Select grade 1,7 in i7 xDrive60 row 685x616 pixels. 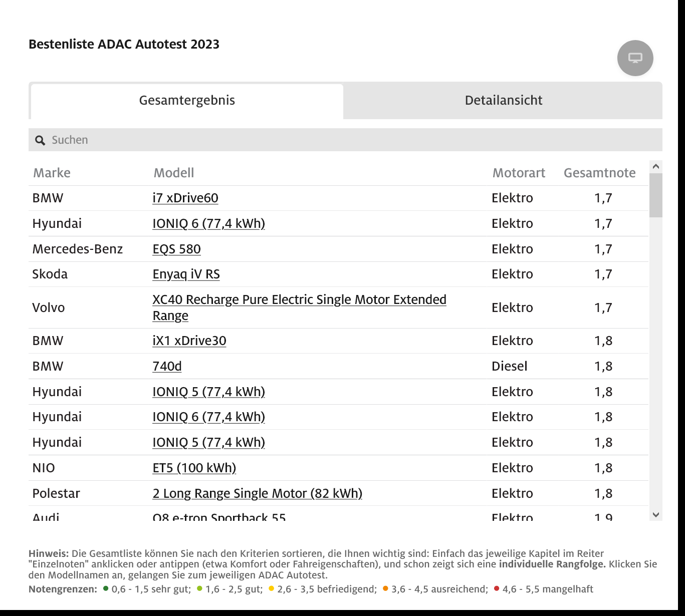(603, 198)
